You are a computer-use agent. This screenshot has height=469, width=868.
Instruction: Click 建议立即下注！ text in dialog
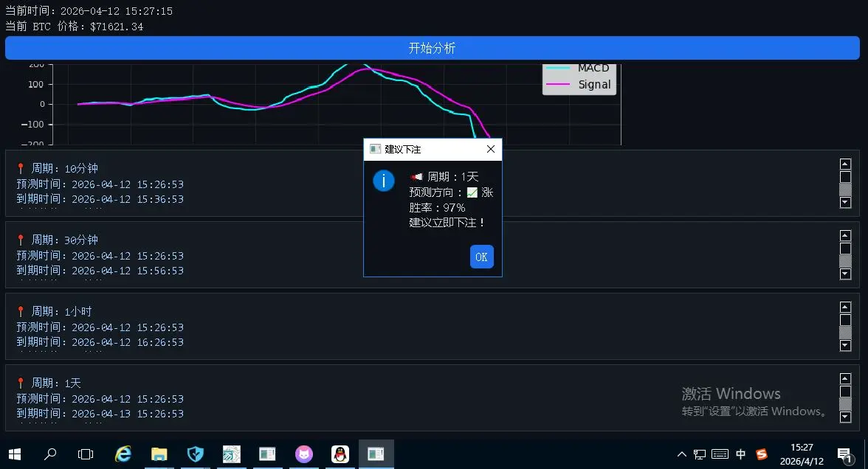(447, 223)
